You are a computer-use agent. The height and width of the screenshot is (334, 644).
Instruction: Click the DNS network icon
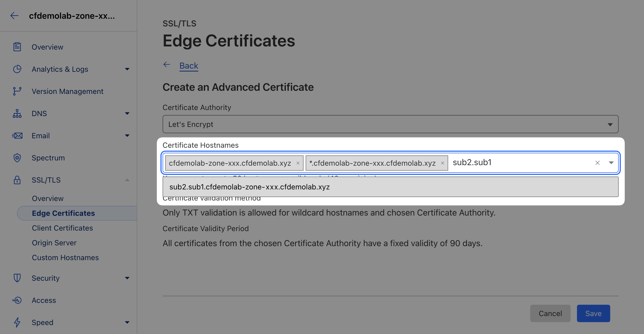point(17,113)
